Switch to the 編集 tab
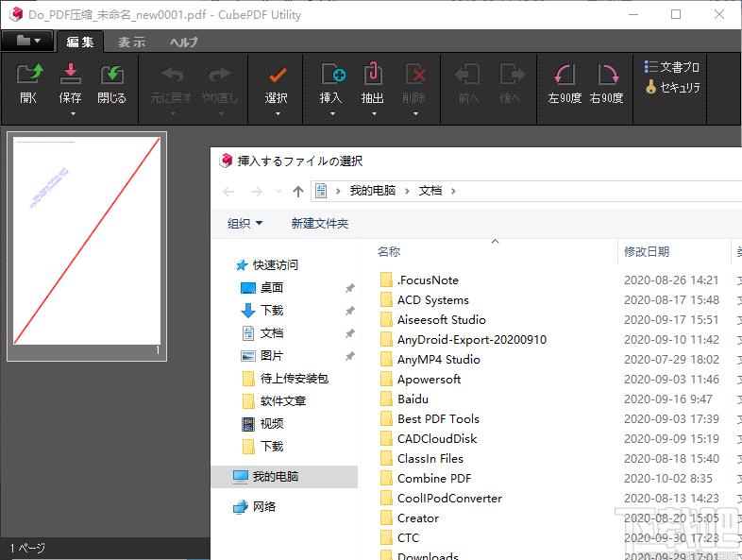This screenshot has width=742, height=560. pyautogui.click(x=80, y=42)
